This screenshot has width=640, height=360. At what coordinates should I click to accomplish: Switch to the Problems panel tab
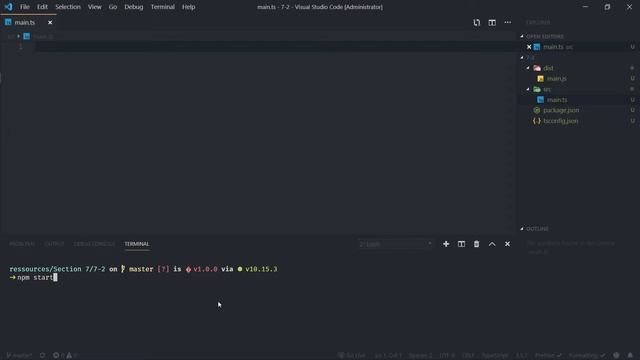22,244
